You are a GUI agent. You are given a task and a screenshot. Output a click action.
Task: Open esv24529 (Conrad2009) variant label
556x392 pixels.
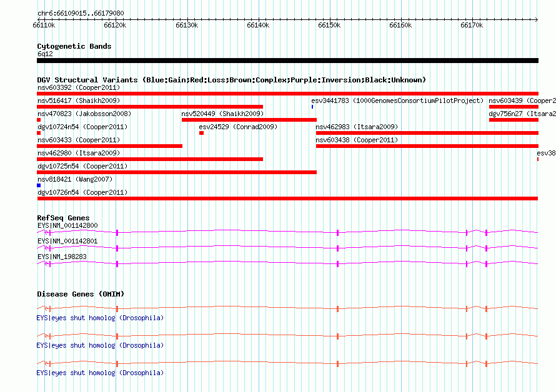tap(238, 127)
